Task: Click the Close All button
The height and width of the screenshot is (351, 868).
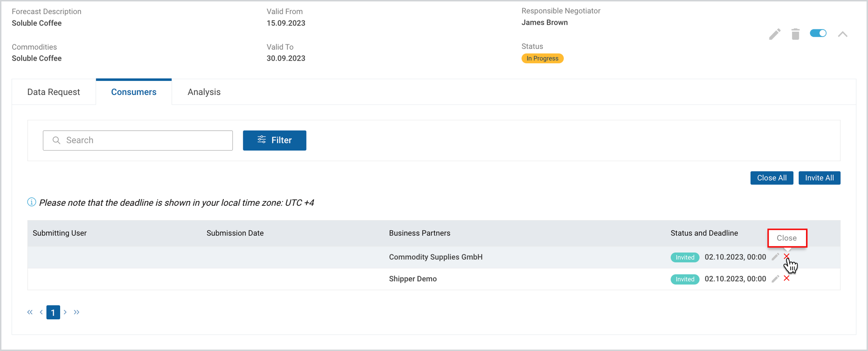Action: [x=772, y=178]
